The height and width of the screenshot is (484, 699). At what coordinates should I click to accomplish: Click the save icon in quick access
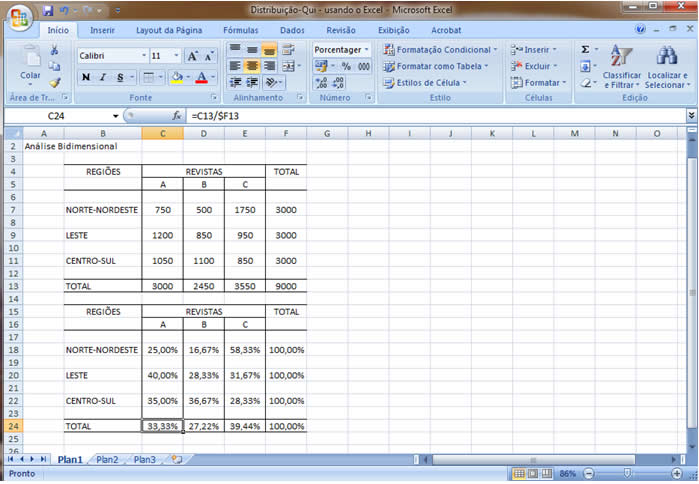[x=47, y=11]
